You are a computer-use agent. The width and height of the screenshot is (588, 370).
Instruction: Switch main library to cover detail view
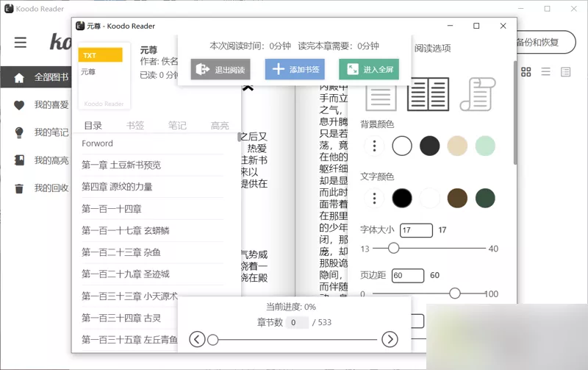coord(565,71)
